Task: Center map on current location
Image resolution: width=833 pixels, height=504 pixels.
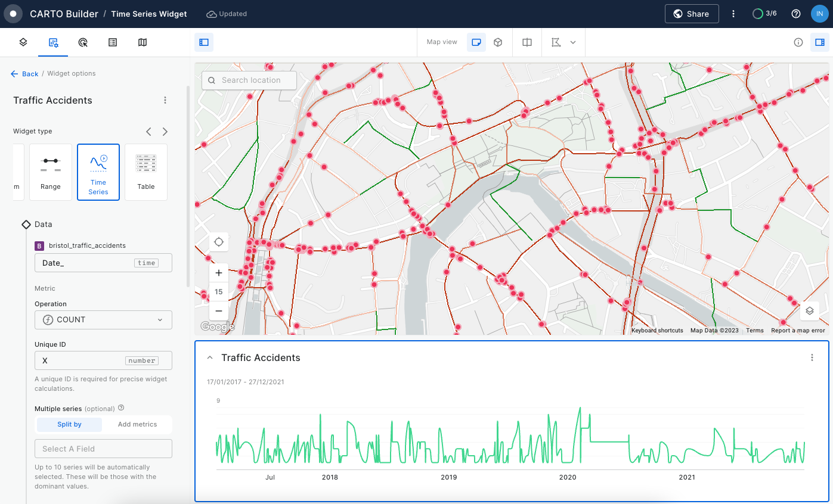Action: [x=219, y=242]
